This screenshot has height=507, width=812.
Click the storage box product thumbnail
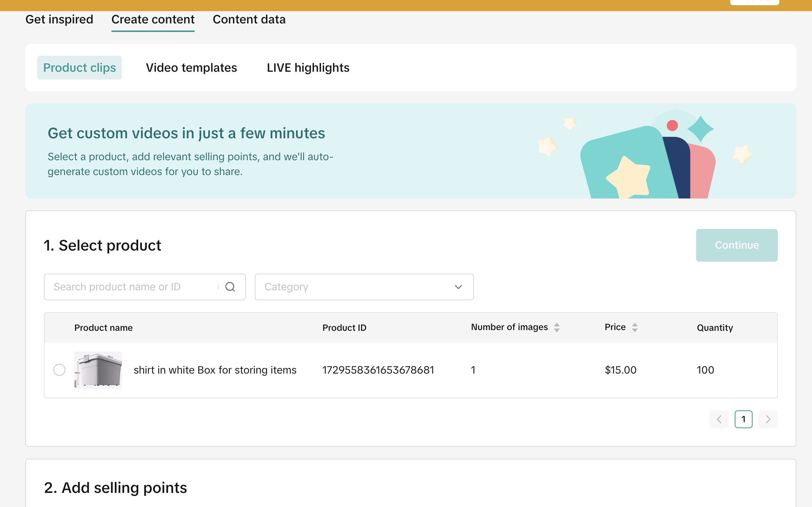(x=98, y=370)
